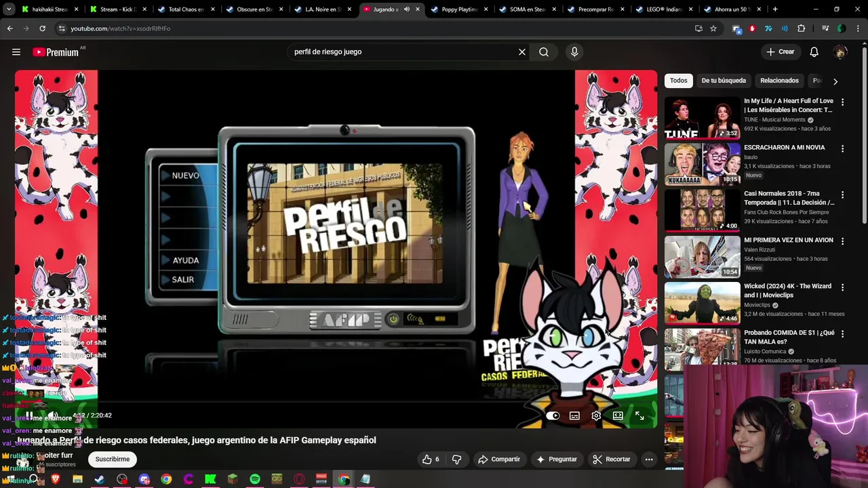
Task: Open a new browser tab
Action: [x=775, y=9]
